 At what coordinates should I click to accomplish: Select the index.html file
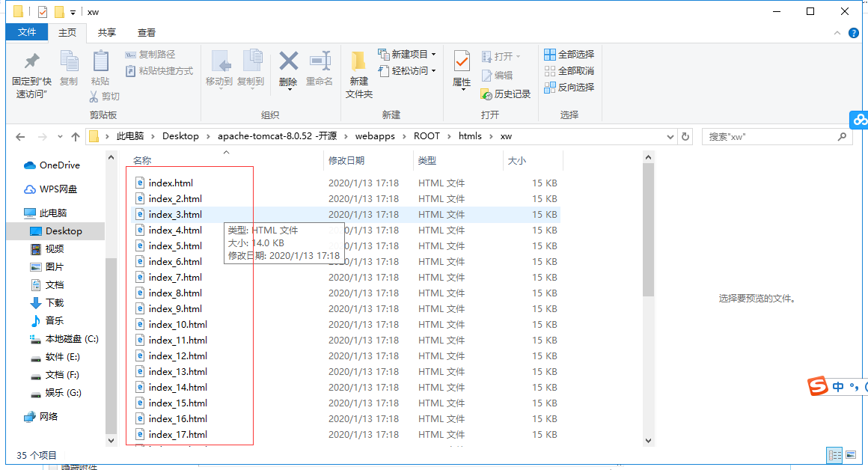pyautogui.click(x=171, y=183)
